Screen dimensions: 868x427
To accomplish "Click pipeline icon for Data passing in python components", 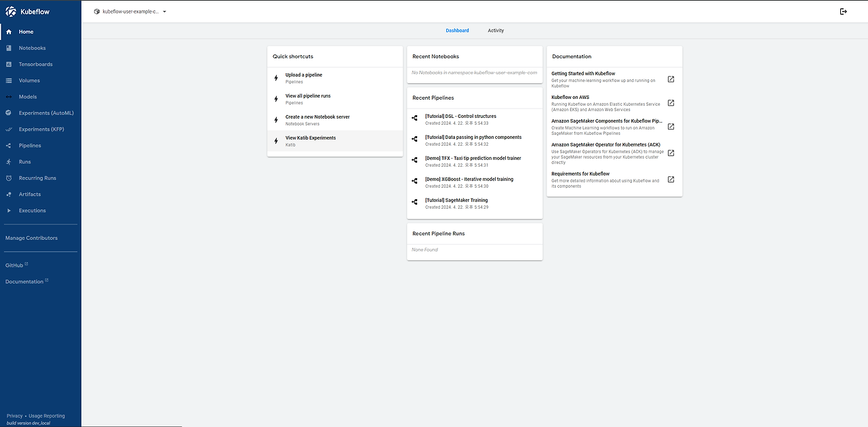I will [x=415, y=138].
